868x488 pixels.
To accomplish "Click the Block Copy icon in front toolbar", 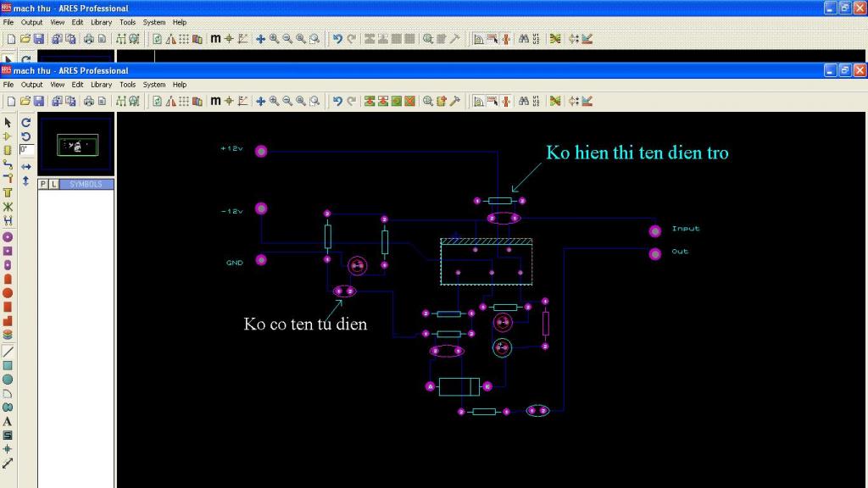I will pyautogui.click(x=370, y=101).
